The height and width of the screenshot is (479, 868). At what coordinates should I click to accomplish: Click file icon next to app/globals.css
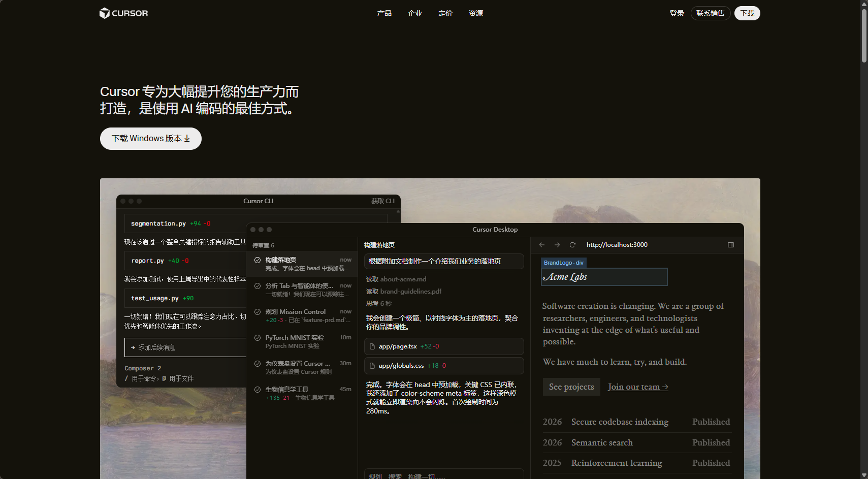coord(372,366)
